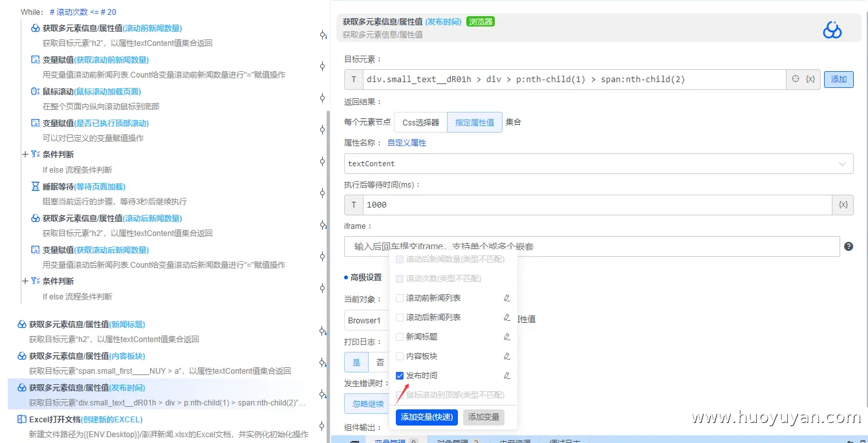
Task: Open the Browser1 当前对象 dropdown
Action: [365, 319]
